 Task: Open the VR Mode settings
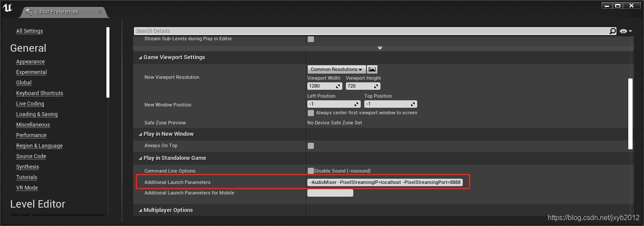[27, 188]
